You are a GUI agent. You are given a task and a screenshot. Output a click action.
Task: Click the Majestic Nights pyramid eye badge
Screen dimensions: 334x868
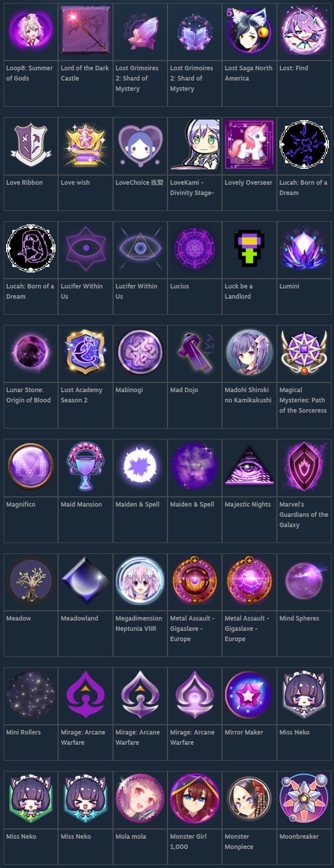tap(249, 466)
